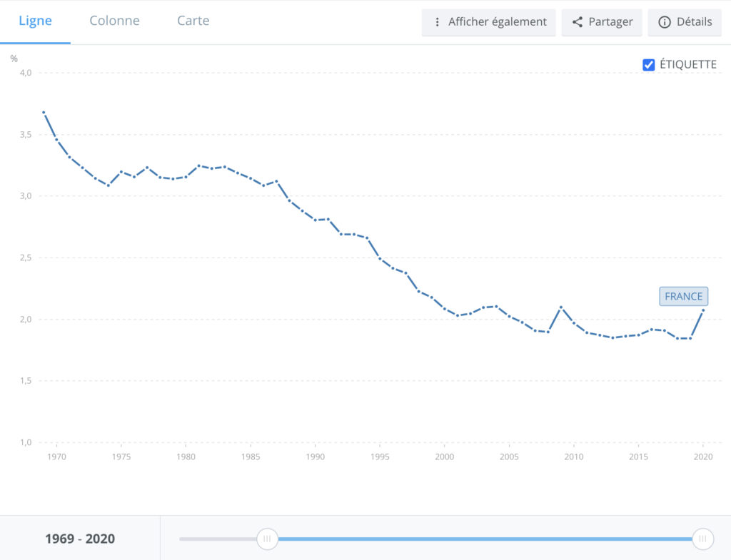
Task: Click the info icon beside Détails
Action: pyautogui.click(x=664, y=22)
